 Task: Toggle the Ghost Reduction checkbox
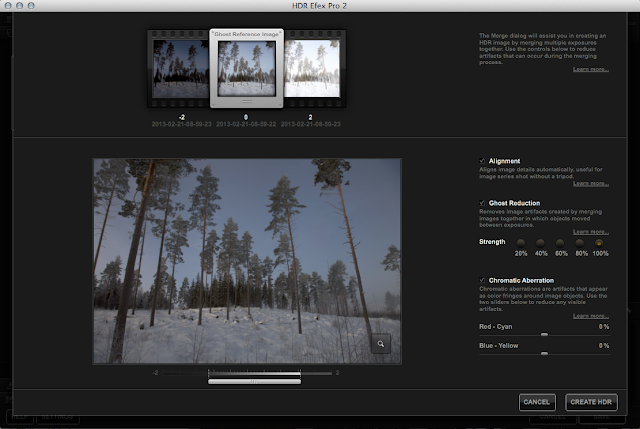pos(482,203)
